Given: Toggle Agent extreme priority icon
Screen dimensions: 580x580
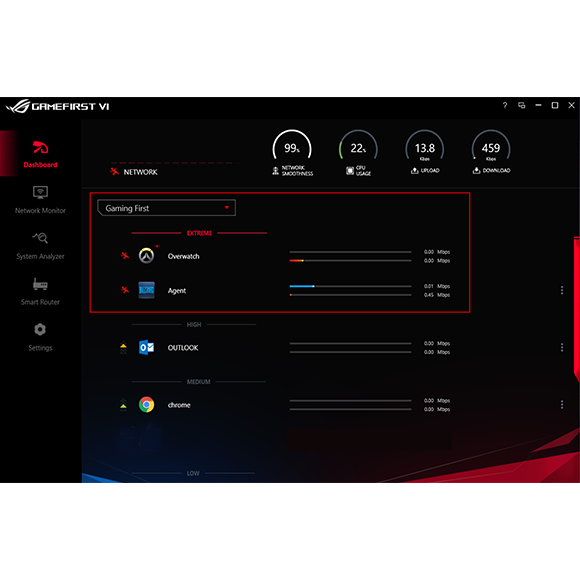Looking at the screenshot, I should pyautogui.click(x=125, y=290).
